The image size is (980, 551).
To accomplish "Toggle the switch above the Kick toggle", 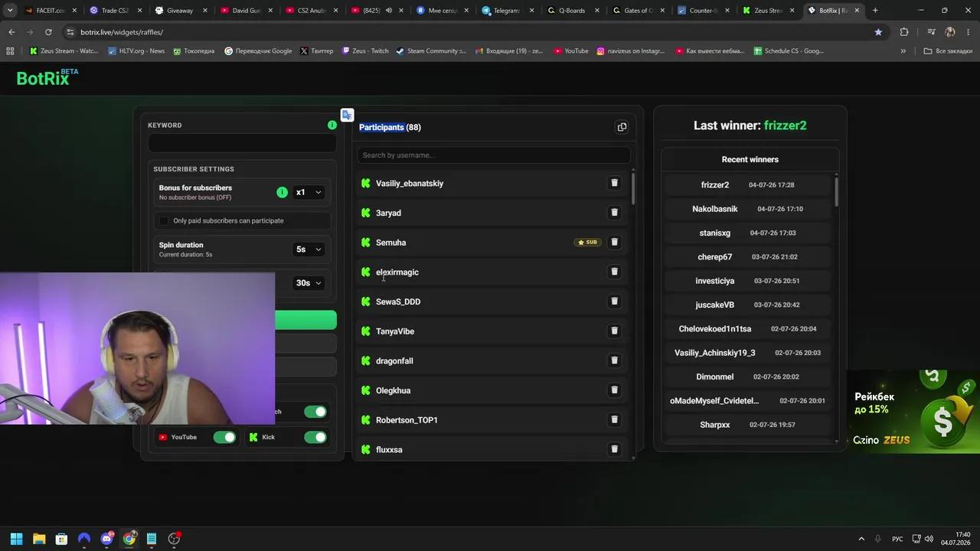I will click(x=315, y=412).
